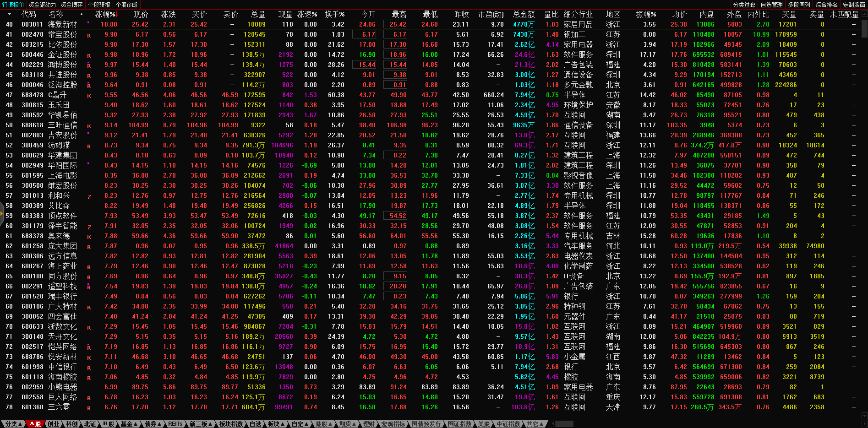Click the K marker beside C晶升
Viewport: 868px width, 428px height.
[x=89, y=96]
